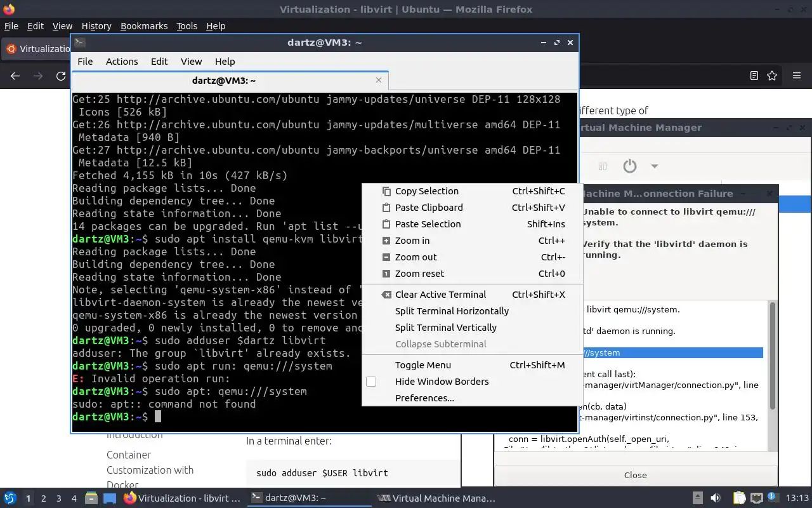Open the terminal Help menu

click(x=225, y=62)
